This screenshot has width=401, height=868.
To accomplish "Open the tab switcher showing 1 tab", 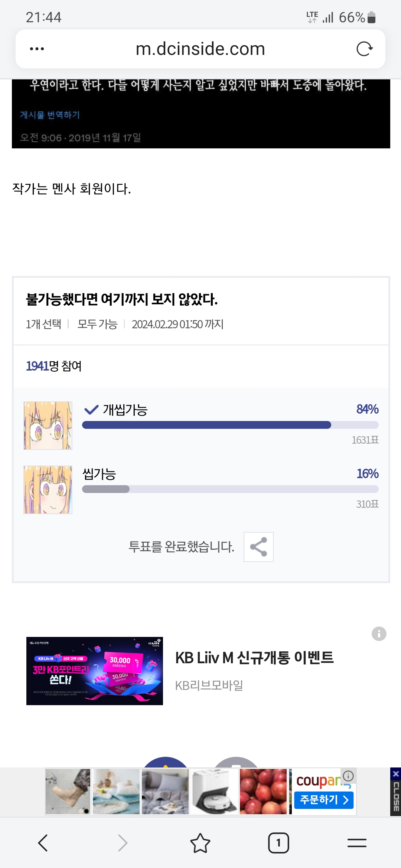I will (278, 843).
